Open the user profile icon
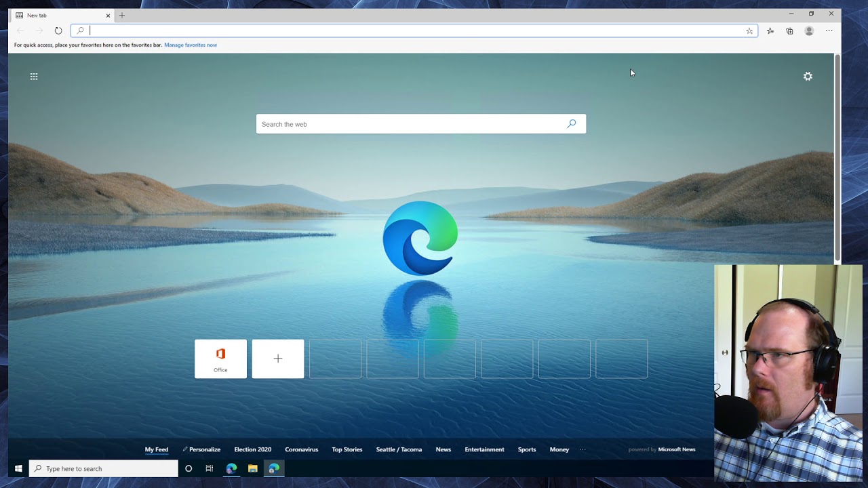This screenshot has width=868, height=488. (x=809, y=30)
